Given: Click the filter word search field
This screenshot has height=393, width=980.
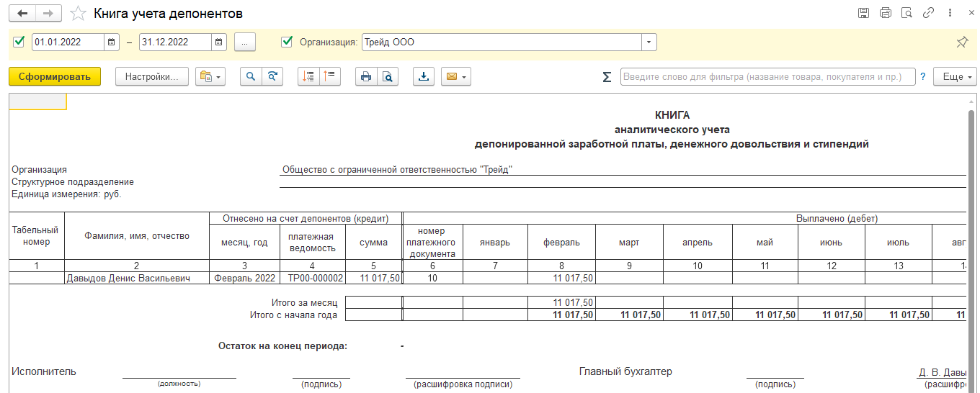Looking at the screenshot, I should pos(767,77).
